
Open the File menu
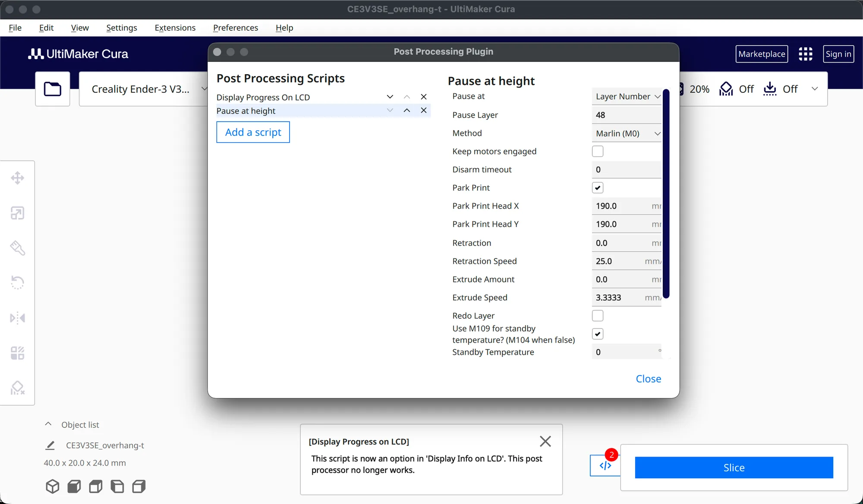pos(15,28)
